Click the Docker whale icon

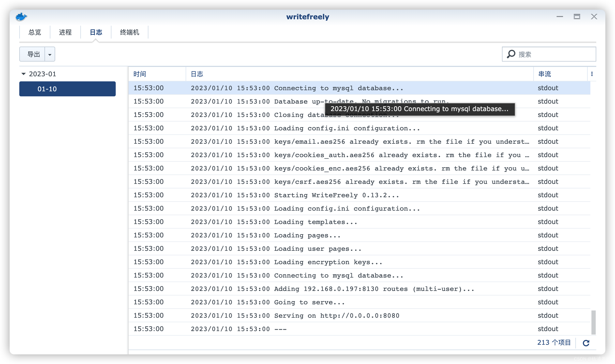pos(21,17)
